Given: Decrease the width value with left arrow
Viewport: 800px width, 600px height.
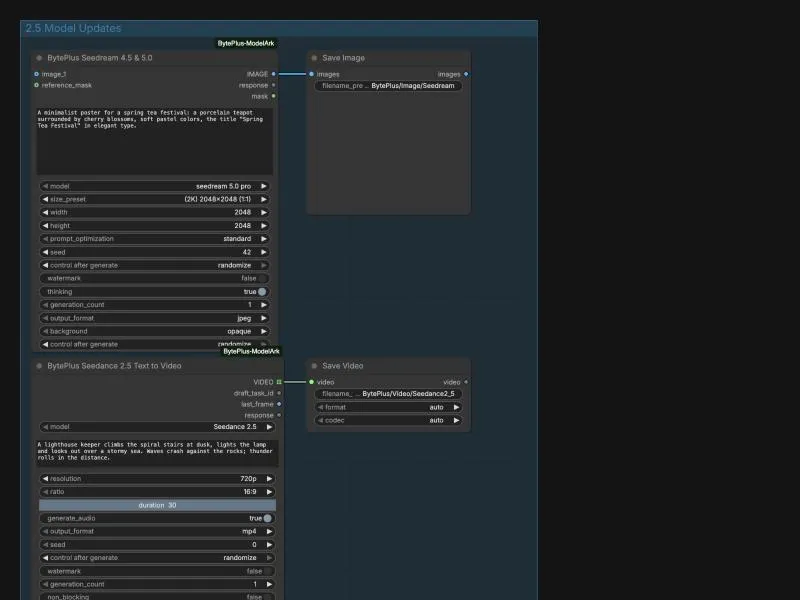Looking at the screenshot, I should click(45, 212).
